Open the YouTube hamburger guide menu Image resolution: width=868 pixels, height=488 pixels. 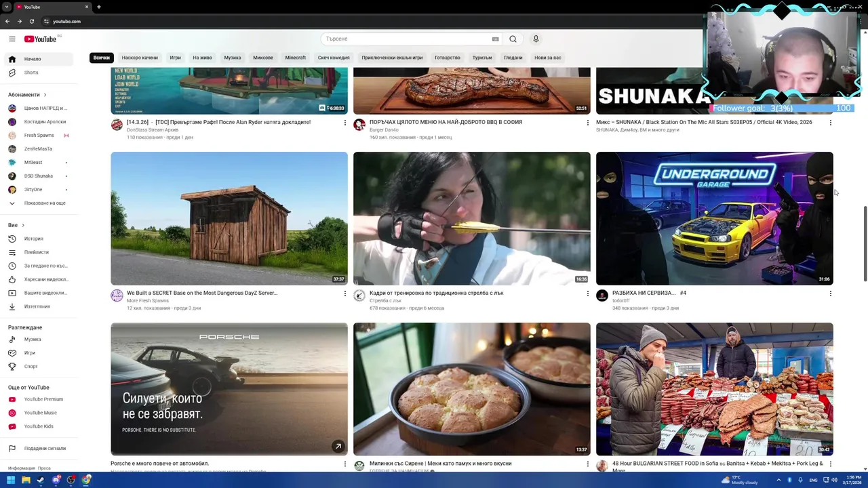tap(12, 39)
